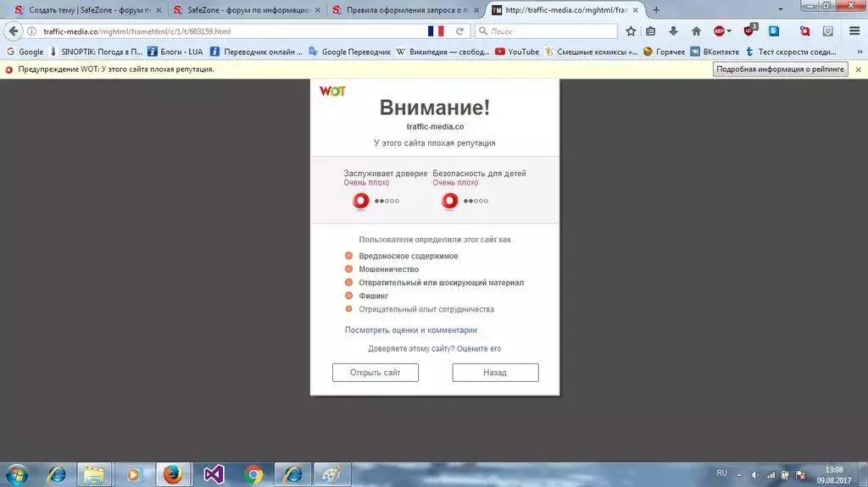Click the volume speaker tray icon
868x487 pixels.
click(x=755, y=475)
